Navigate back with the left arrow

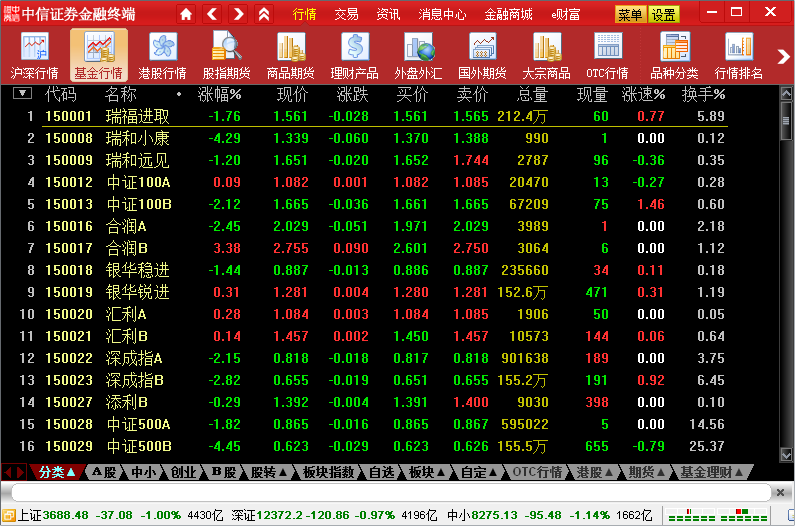(x=212, y=14)
